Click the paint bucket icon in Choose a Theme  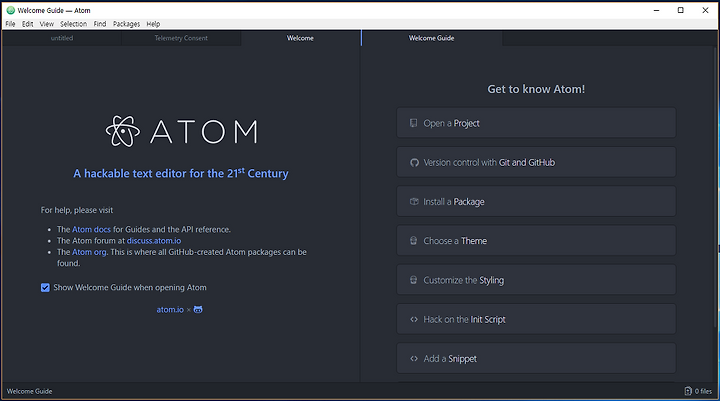tap(414, 241)
